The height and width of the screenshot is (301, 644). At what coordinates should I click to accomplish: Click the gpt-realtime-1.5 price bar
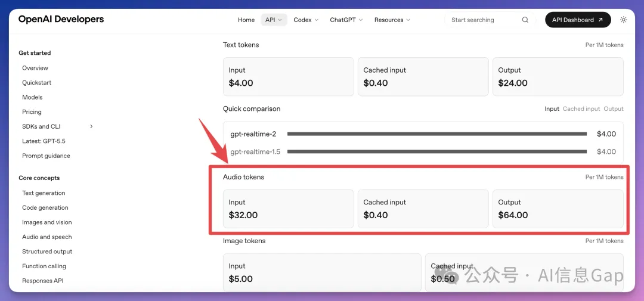point(437,151)
